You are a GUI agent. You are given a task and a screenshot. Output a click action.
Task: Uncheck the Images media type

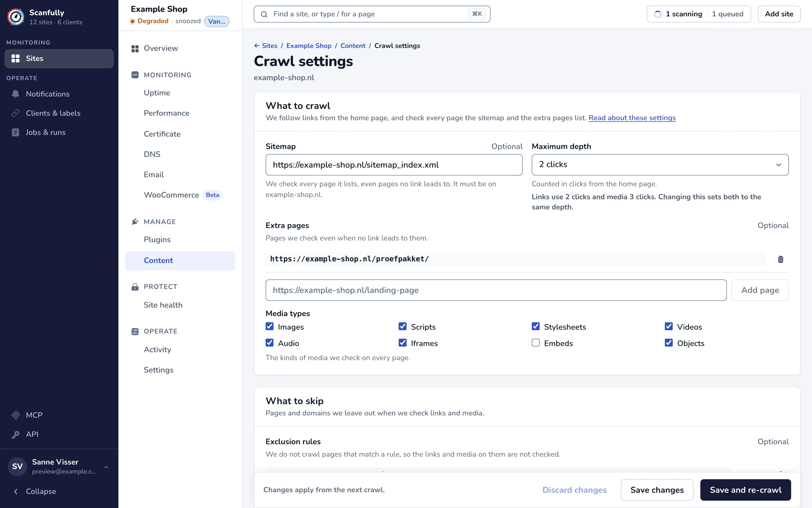270,327
